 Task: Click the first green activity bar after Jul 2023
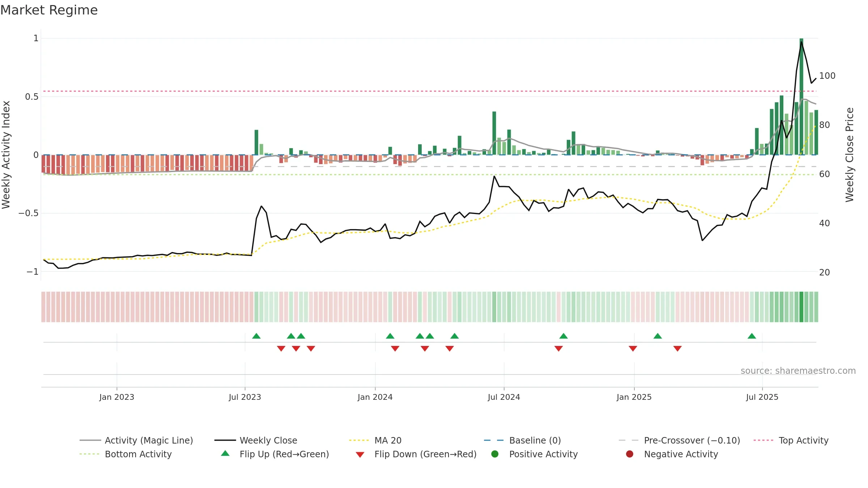tap(256, 142)
